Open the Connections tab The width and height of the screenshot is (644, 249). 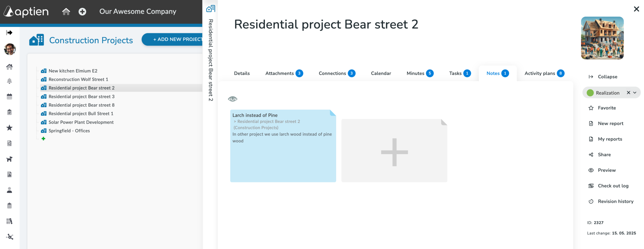[x=337, y=73]
